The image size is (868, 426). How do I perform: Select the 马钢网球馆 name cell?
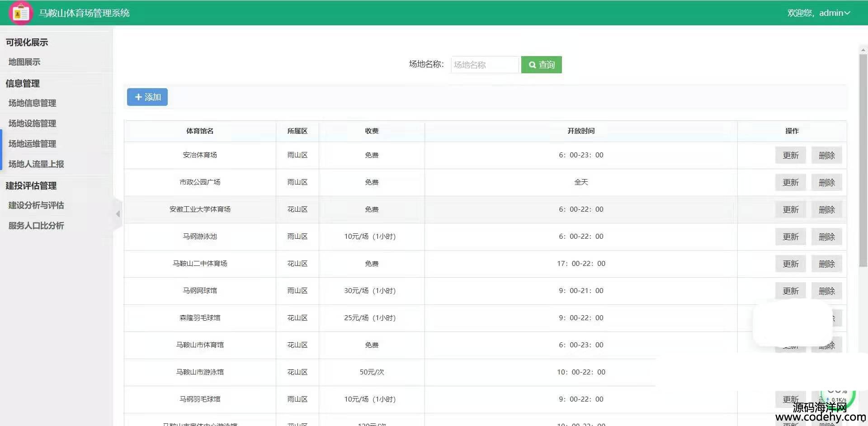coord(200,291)
